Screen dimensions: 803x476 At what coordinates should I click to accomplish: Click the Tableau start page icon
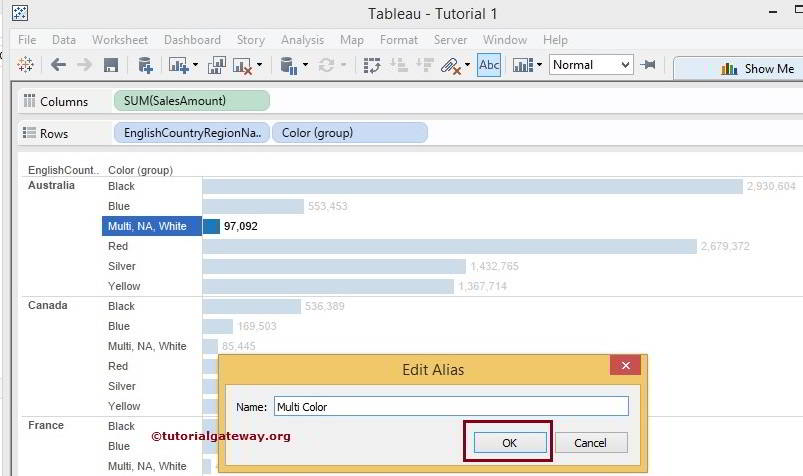[x=25, y=65]
